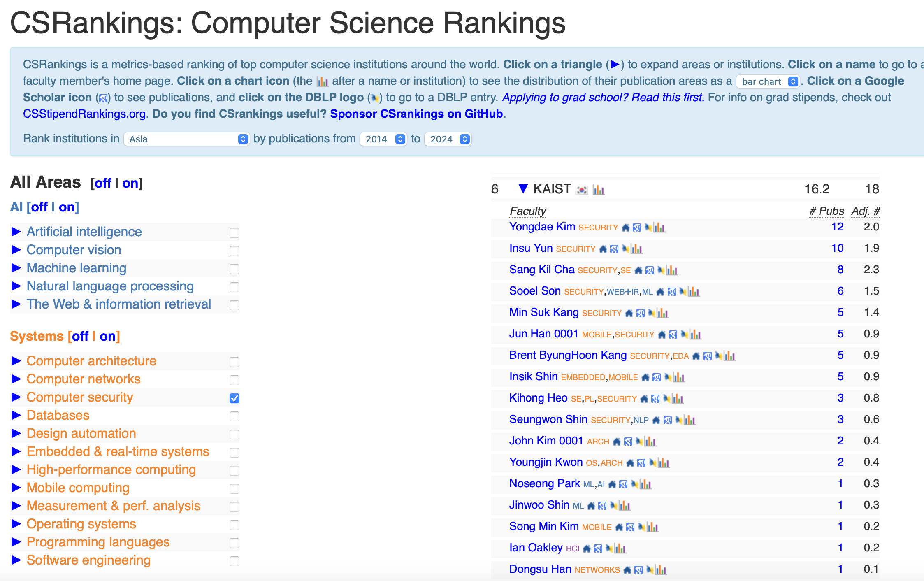This screenshot has width=924, height=581.
Task: Show Dongsu Han's publication chart icon
Action: click(661, 570)
